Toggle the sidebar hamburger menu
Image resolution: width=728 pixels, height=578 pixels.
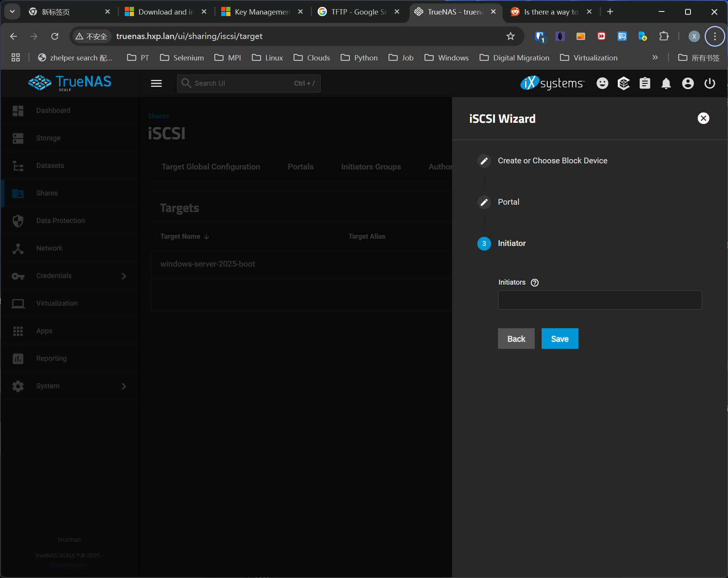pyautogui.click(x=156, y=83)
